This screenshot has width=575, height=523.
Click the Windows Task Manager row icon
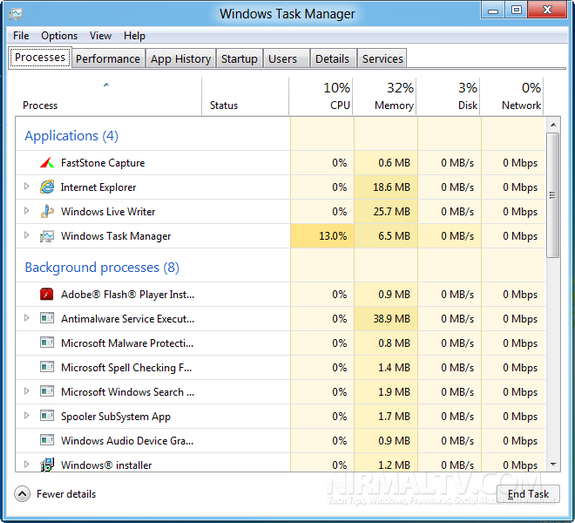pyautogui.click(x=47, y=236)
